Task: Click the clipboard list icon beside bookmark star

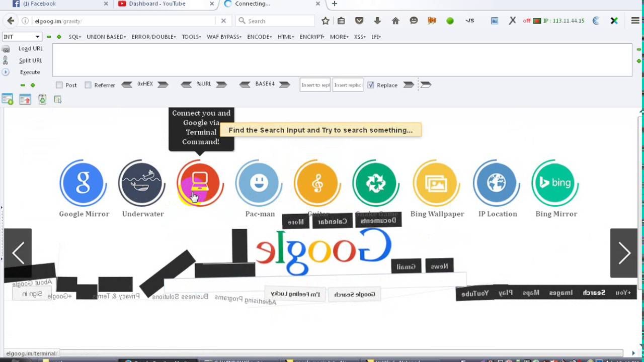Action: 341,21
